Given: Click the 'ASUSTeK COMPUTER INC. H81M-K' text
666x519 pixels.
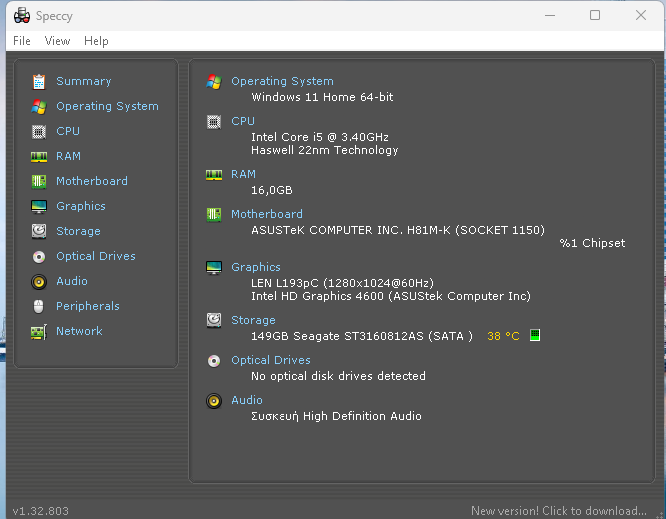Looking at the screenshot, I should click(351, 230).
